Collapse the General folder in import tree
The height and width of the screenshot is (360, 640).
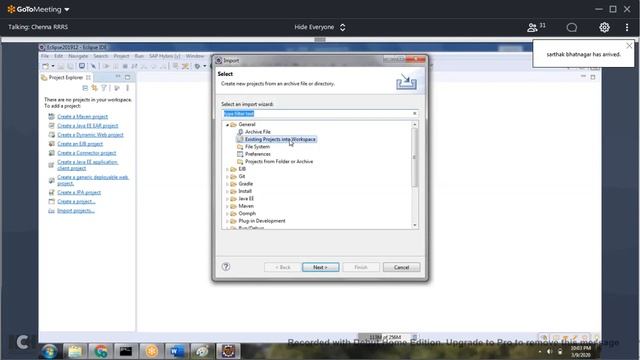click(227, 124)
